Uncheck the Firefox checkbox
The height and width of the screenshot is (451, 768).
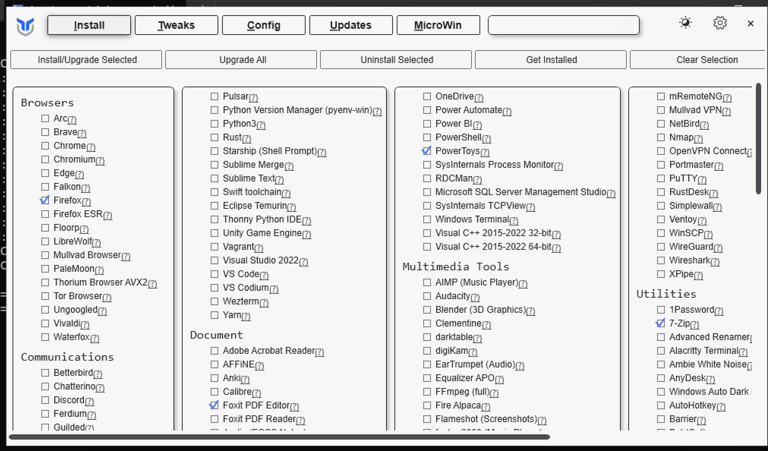click(x=45, y=200)
